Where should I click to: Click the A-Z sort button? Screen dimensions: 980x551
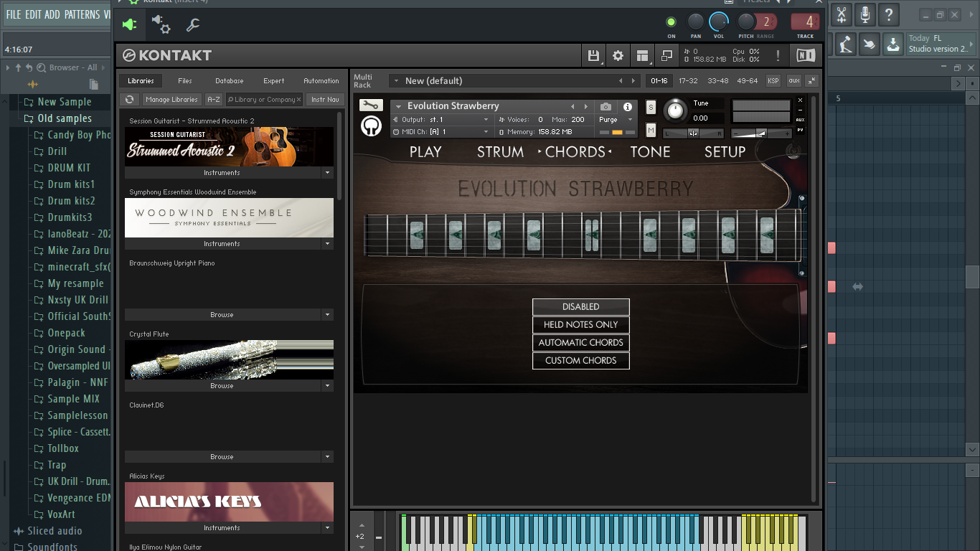tap(214, 100)
